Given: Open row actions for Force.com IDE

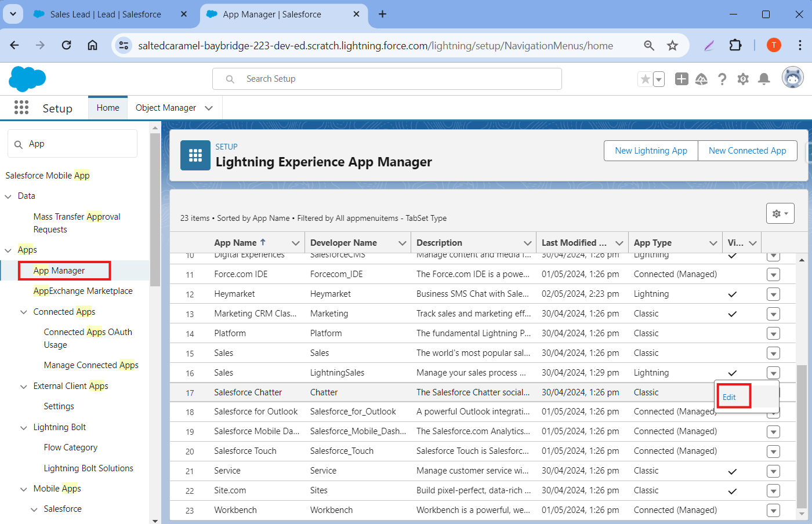Looking at the screenshot, I should pos(773,275).
